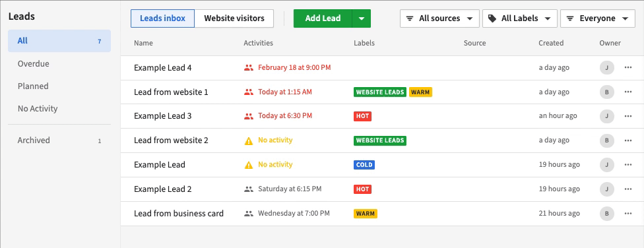Open more options for Example Lead 4

pos(628,67)
